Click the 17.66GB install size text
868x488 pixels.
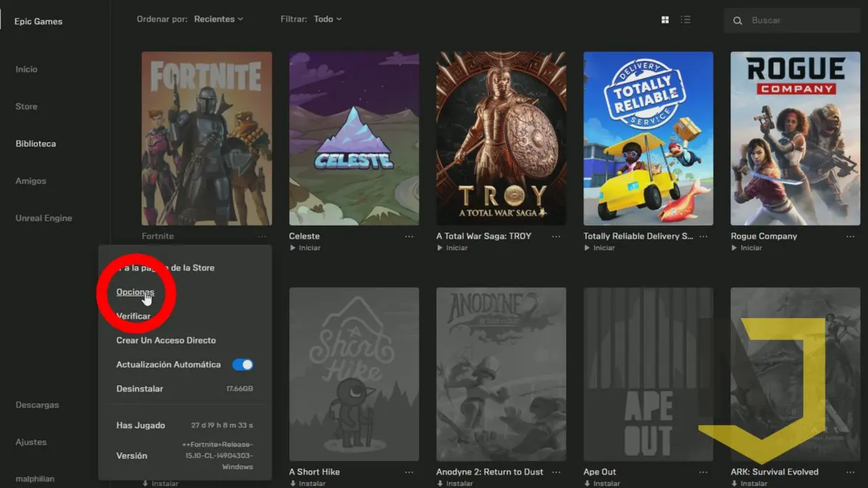click(x=240, y=389)
